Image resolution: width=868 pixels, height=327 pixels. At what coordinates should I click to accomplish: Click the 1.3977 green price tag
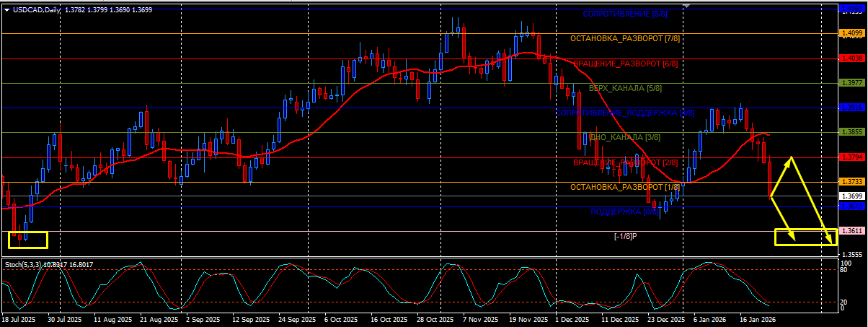pyautogui.click(x=852, y=83)
